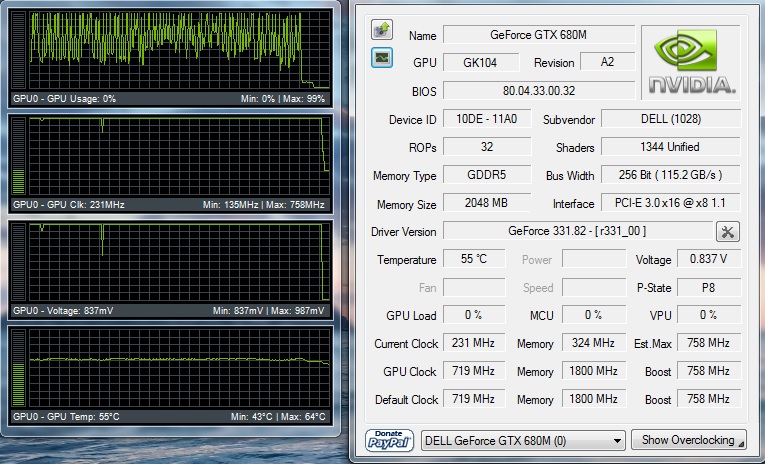Click the BIOS version 80.04.33.00.32

(539, 91)
